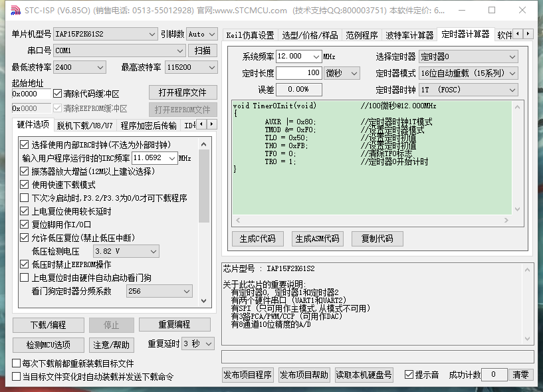Image resolution: width=543 pixels, height=392 pixels.
Task: Toggle 提示音 checkbox
Action: pyautogui.click(x=409, y=374)
